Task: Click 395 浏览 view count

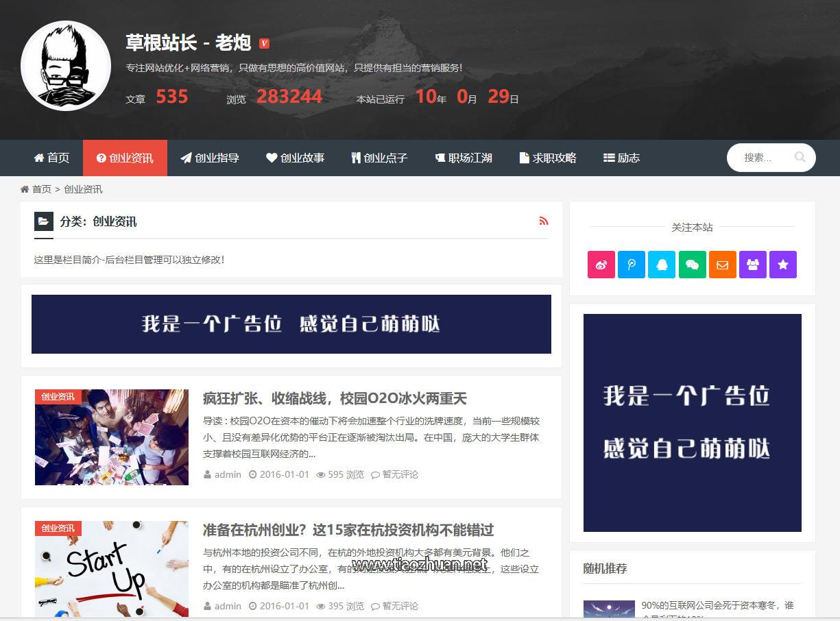Action: coord(340,606)
